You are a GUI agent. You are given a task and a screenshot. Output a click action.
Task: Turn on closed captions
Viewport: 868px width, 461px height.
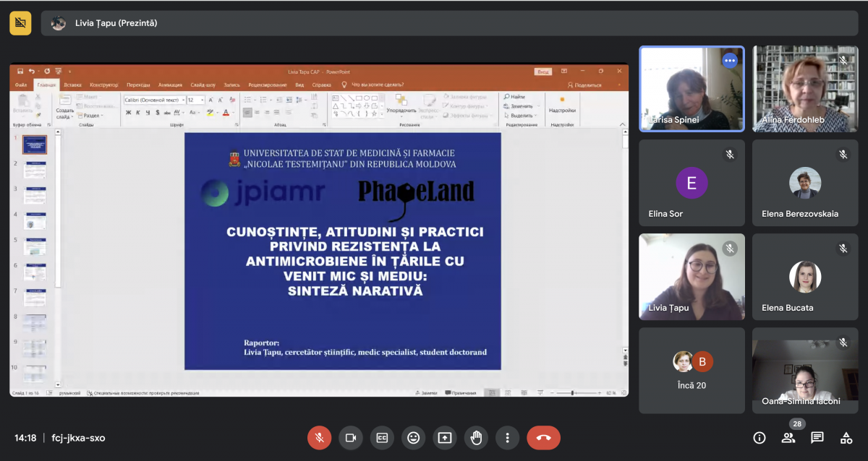pyautogui.click(x=382, y=437)
